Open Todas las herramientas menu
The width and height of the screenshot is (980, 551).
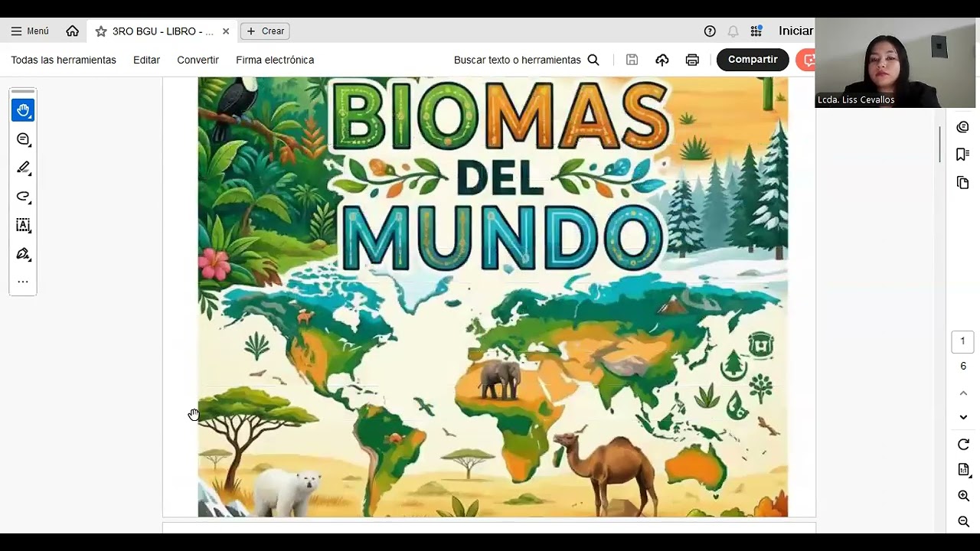(x=64, y=60)
